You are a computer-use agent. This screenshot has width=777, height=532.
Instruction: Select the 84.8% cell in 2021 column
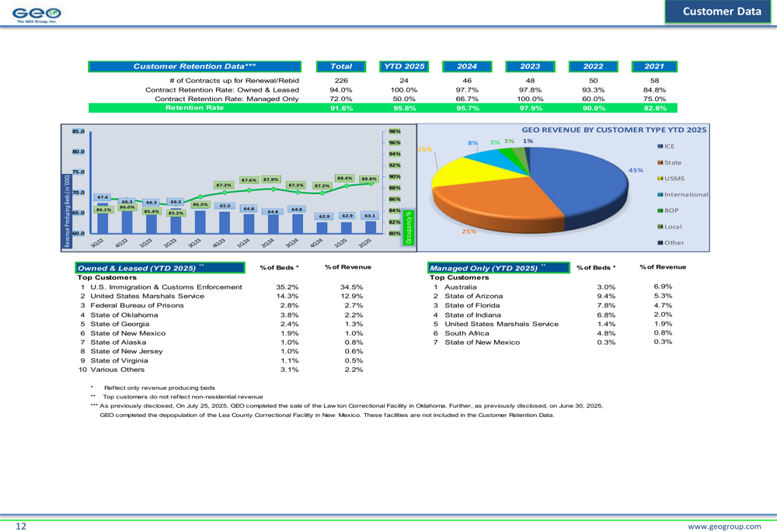pos(654,89)
